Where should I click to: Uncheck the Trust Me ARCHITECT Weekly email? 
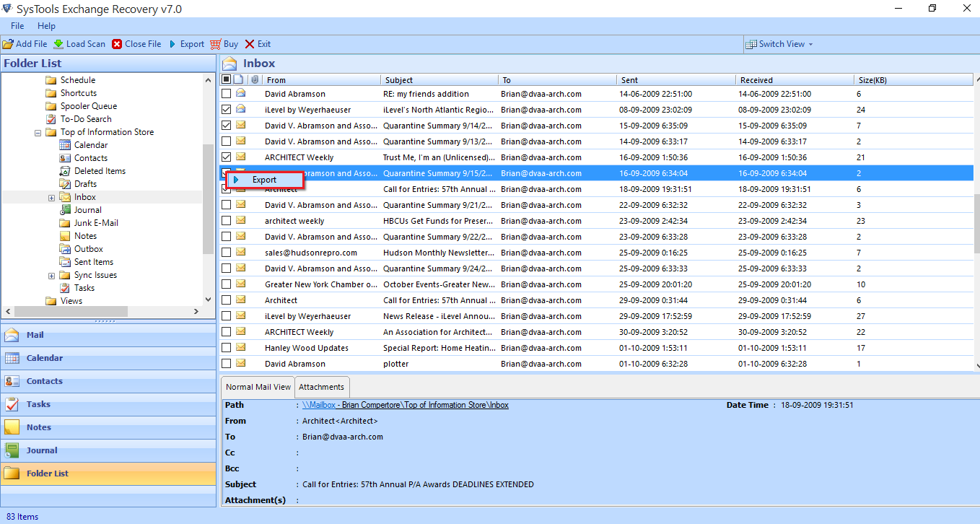(x=227, y=157)
